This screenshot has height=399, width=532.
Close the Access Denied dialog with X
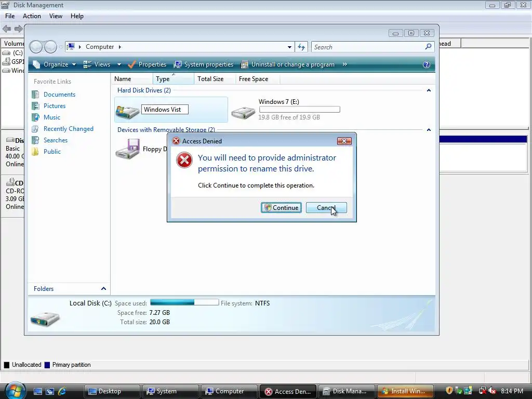point(344,141)
